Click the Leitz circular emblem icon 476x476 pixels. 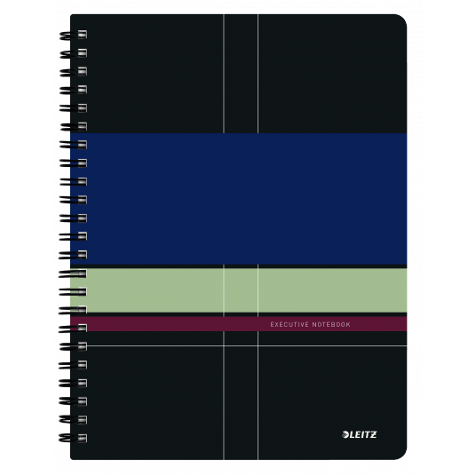[x=345, y=434]
